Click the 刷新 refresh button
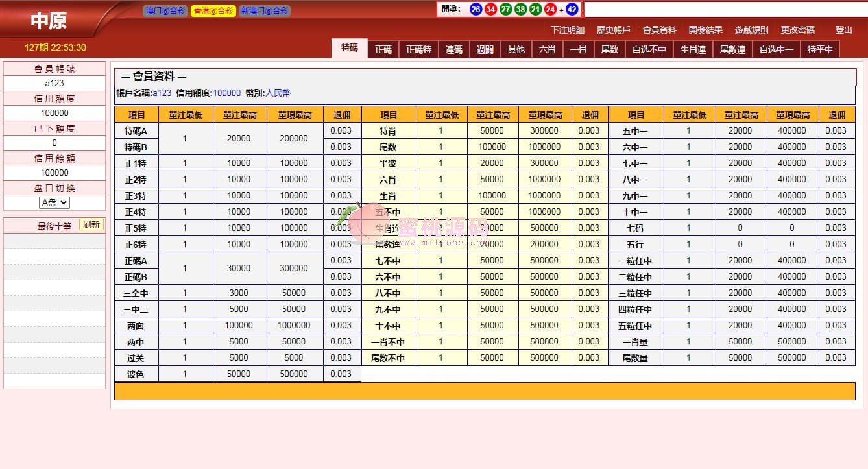868x469 pixels. 91,224
